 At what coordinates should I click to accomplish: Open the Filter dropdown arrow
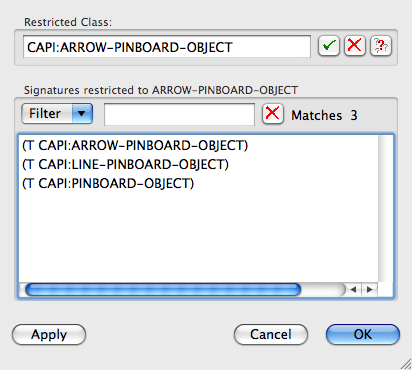tap(82, 114)
